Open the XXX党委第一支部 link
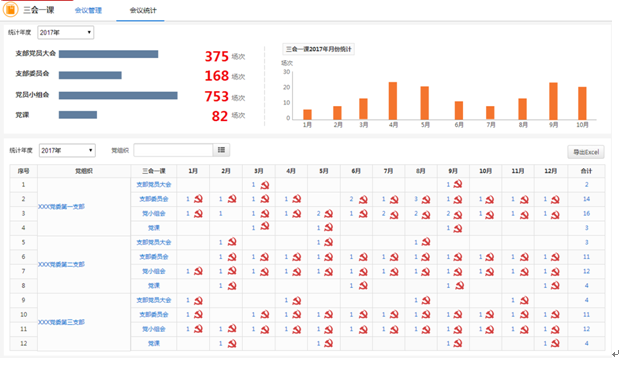Screen dimensions: 624x373 [x=61, y=207]
